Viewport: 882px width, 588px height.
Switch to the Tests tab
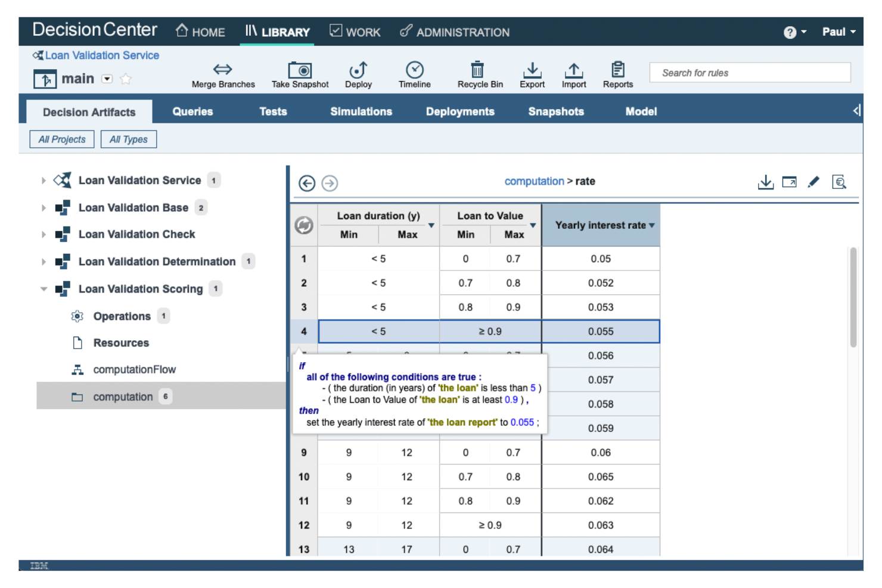(273, 111)
